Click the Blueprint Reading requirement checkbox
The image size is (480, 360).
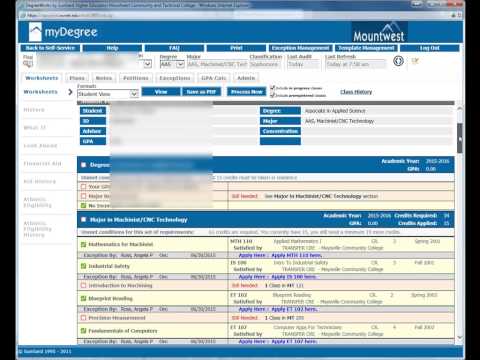[84, 298]
